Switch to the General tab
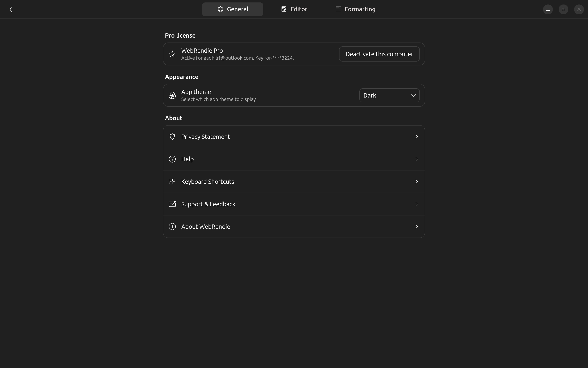 point(233,9)
